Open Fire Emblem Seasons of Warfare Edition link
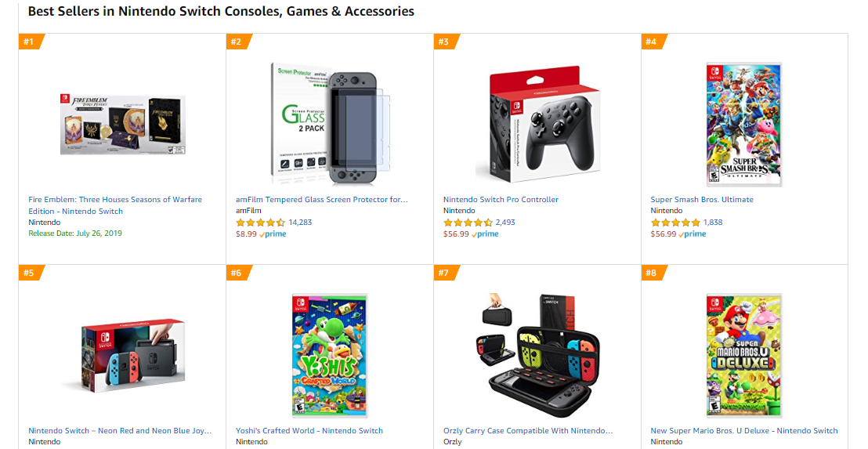Image resolution: width=868 pixels, height=449 pixels. tap(115, 205)
